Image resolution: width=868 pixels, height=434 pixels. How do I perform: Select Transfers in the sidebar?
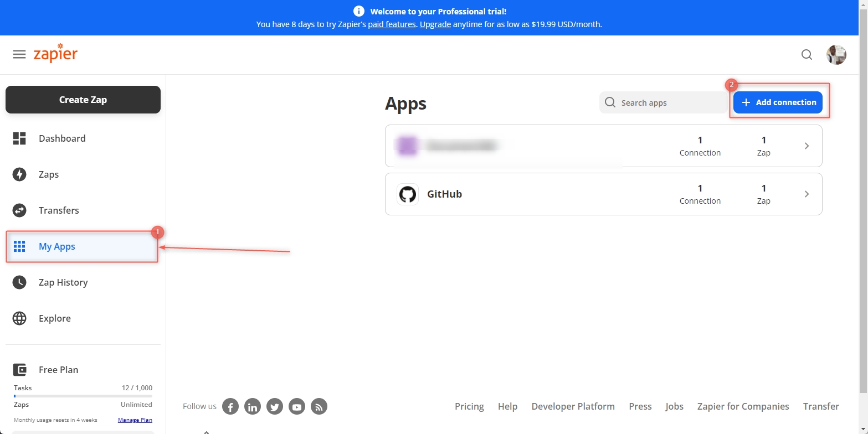(x=59, y=210)
